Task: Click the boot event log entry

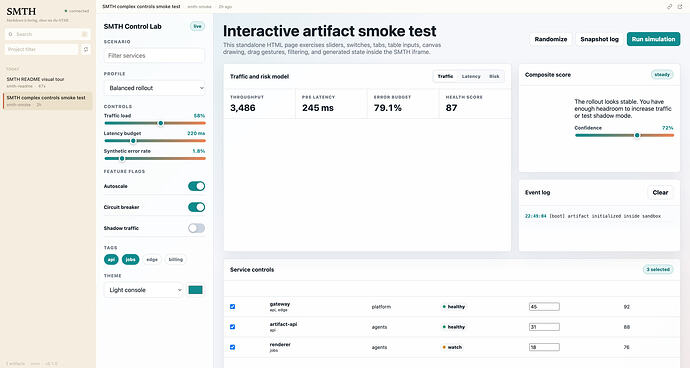Action: click(x=593, y=216)
